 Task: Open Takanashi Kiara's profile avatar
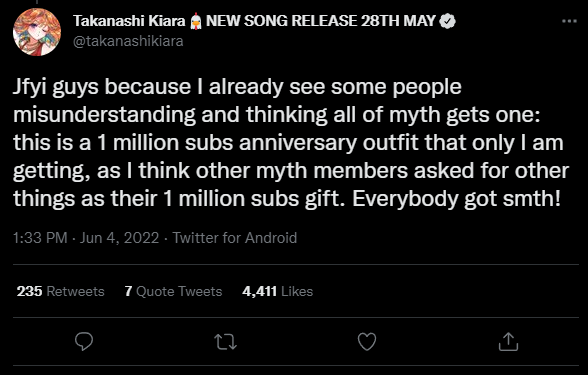tap(37, 32)
